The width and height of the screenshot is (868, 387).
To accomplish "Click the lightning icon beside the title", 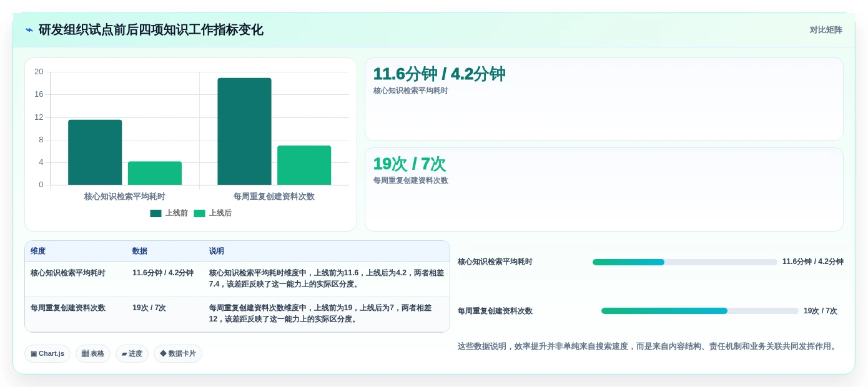I will coord(29,30).
